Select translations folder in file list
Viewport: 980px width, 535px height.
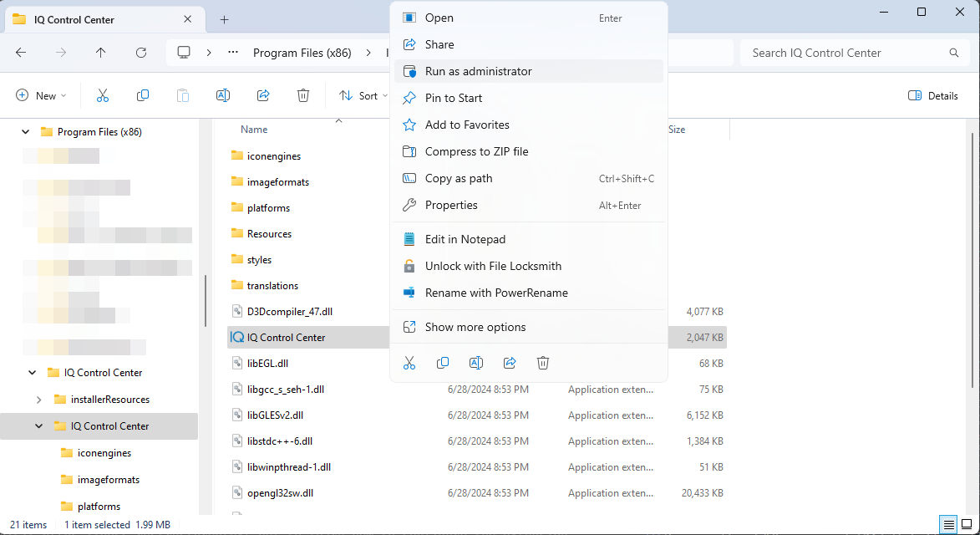point(264,286)
